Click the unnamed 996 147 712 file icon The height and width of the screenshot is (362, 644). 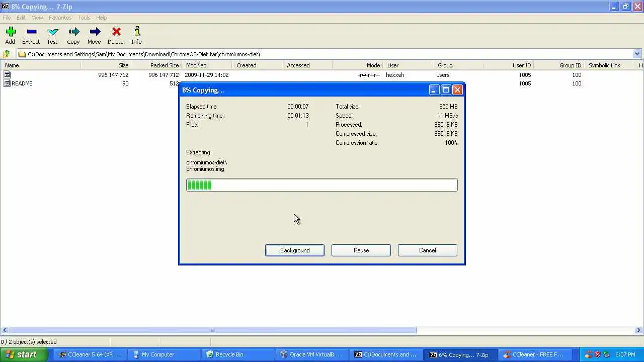pos(7,75)
